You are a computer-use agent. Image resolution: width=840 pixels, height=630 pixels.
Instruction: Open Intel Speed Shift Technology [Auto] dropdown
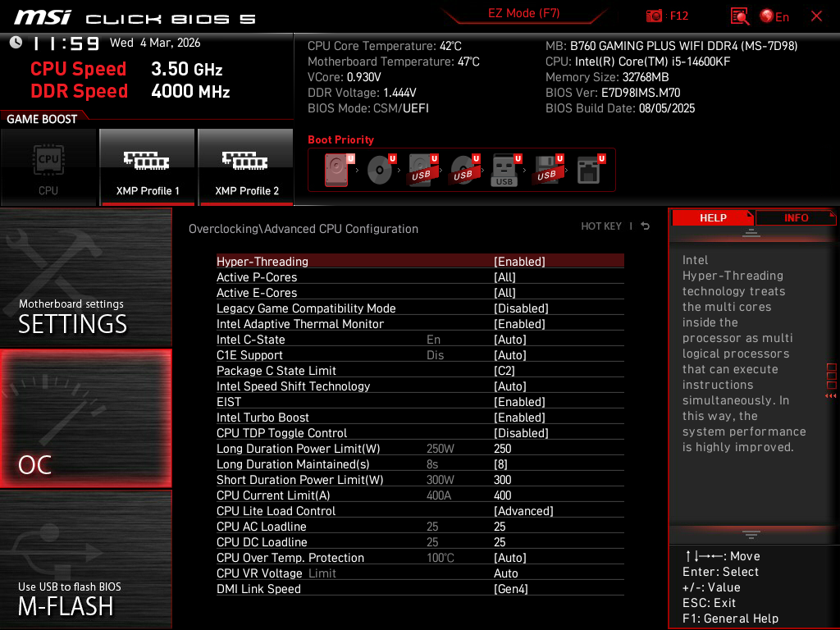click(510, 386)
